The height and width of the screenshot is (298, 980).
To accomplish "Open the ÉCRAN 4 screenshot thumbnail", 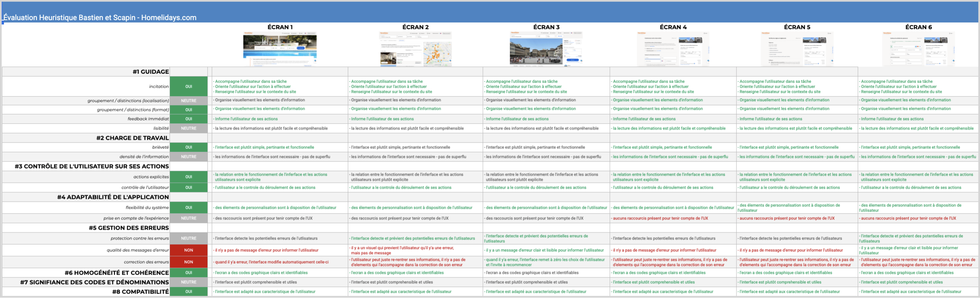I will 673,49.
